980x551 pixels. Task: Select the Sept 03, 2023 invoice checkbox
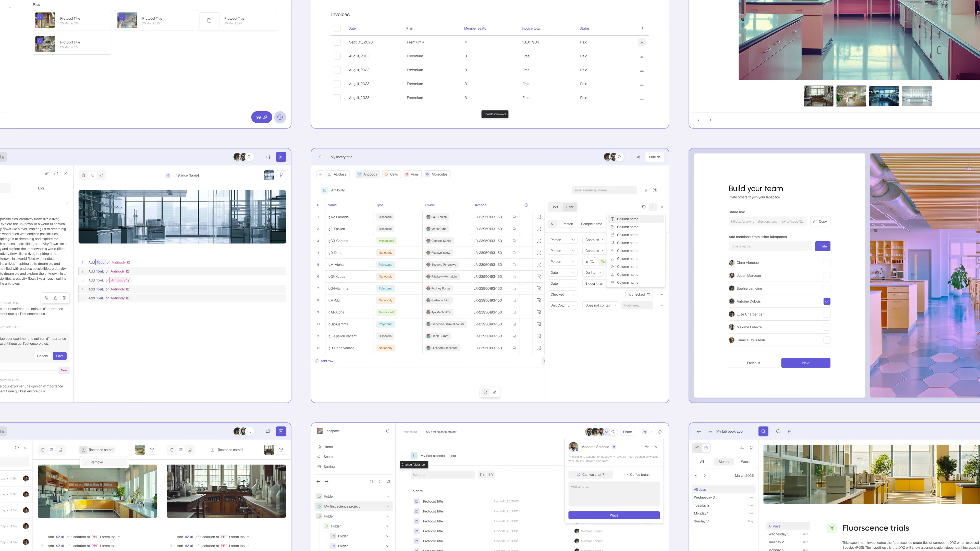(337, 42)
